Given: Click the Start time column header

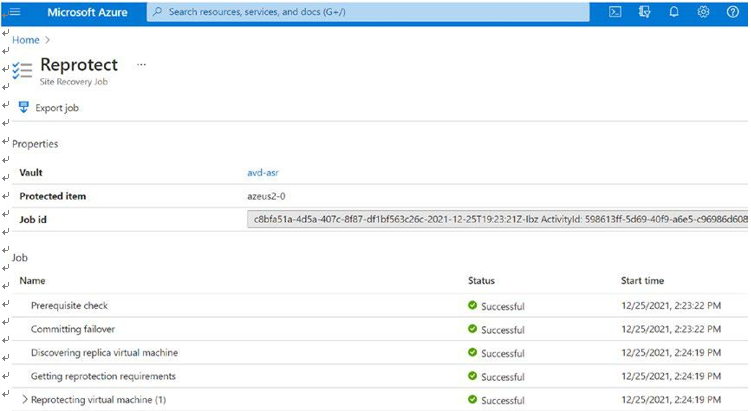Looking at the screenshot, I should [642, 281].
